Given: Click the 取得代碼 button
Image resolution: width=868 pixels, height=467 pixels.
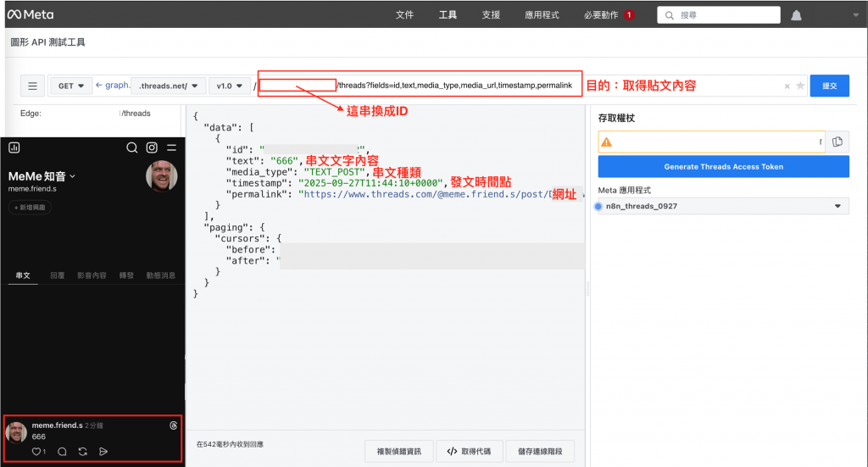Looking at the screenshot, I should [x=470, y=452].
